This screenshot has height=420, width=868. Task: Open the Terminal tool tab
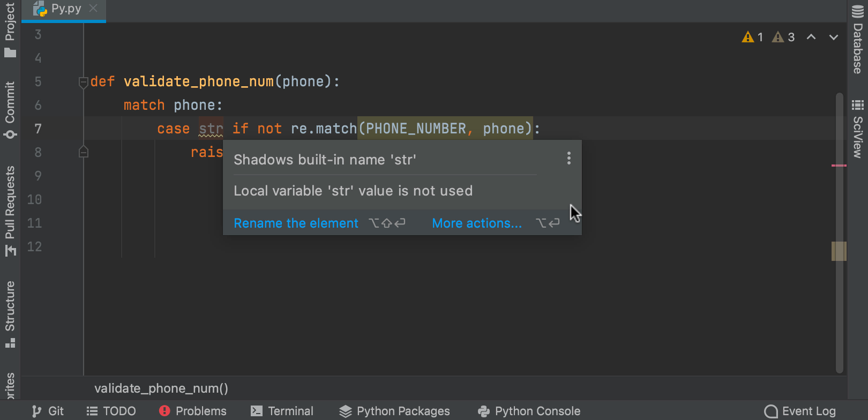[282, 411]
